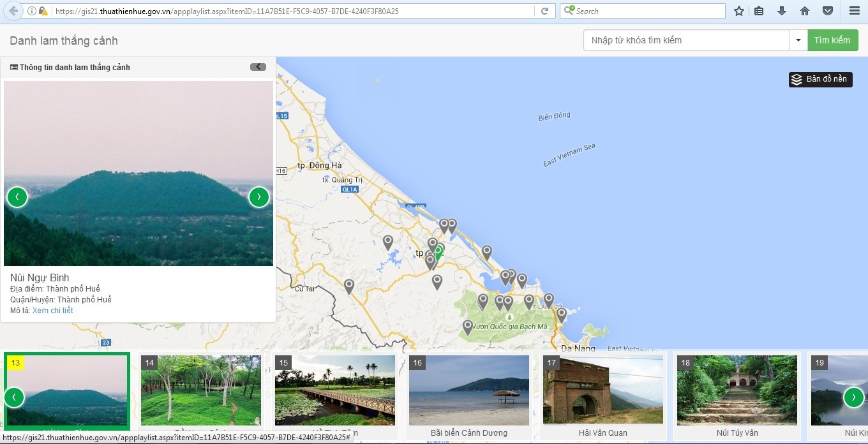Select thumbnail 17 Hải Vân Quan

coord(603,390)
